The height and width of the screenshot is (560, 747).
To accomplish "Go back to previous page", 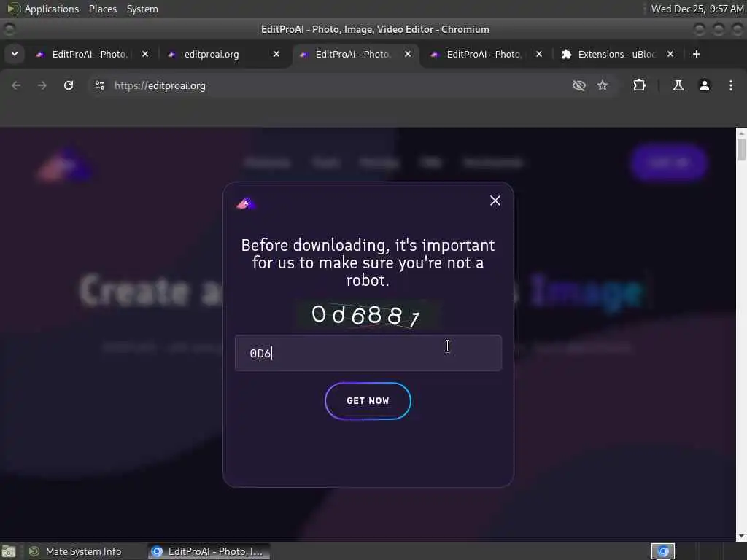I will (16, 85).
